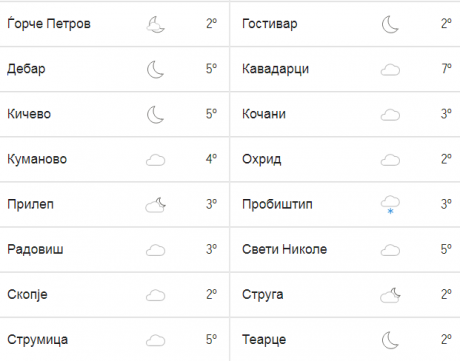Click the moon icon next to Кичево
The height and width of the screenshot is (361, 460).
[x=156, y=115]
